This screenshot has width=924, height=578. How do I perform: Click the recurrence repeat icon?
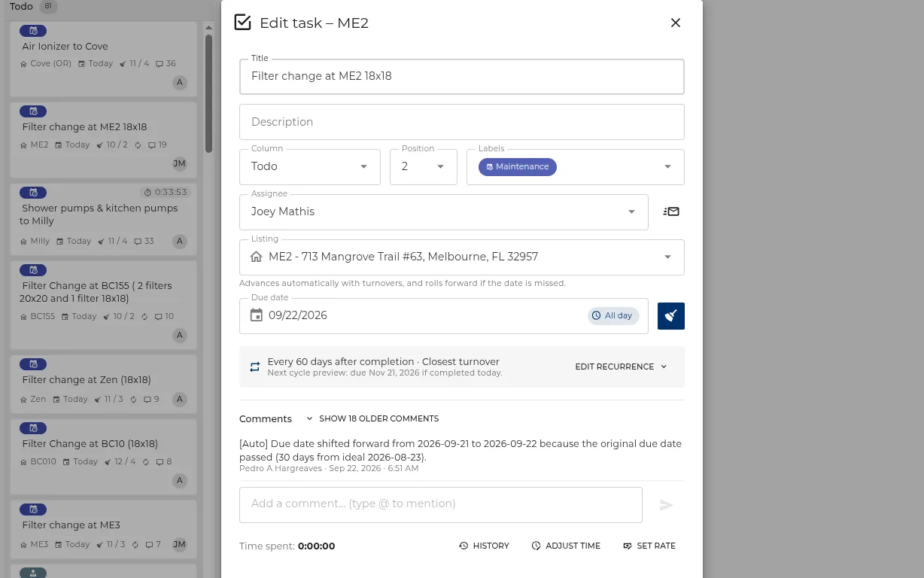click(255, 367)
